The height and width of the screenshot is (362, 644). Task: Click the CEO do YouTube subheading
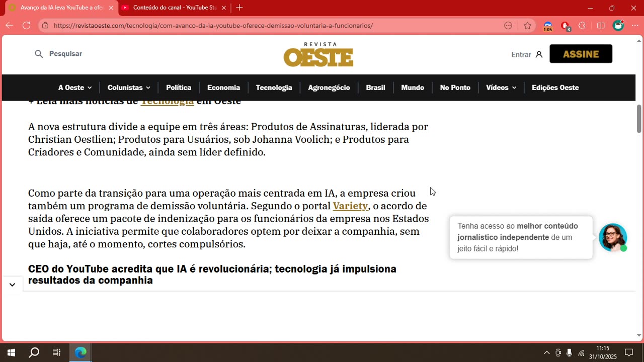click(x=212, y=275)
